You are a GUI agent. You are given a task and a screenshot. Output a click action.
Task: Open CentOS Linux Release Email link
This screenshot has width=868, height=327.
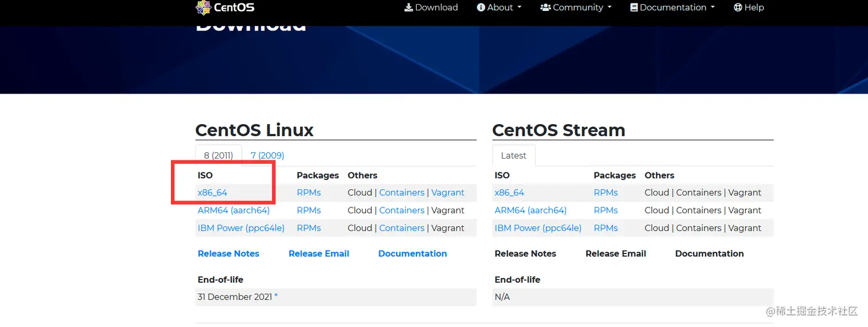319,253
